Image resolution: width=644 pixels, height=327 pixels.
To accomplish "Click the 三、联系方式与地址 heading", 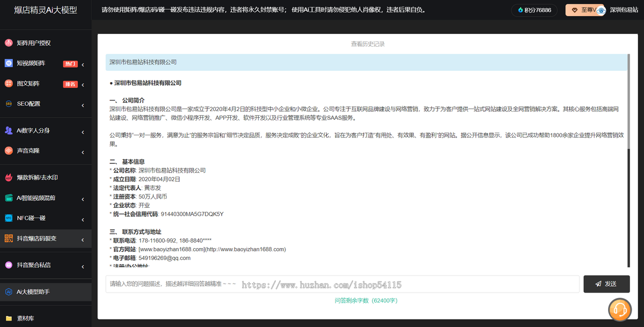I will click(x=135, y=232).
